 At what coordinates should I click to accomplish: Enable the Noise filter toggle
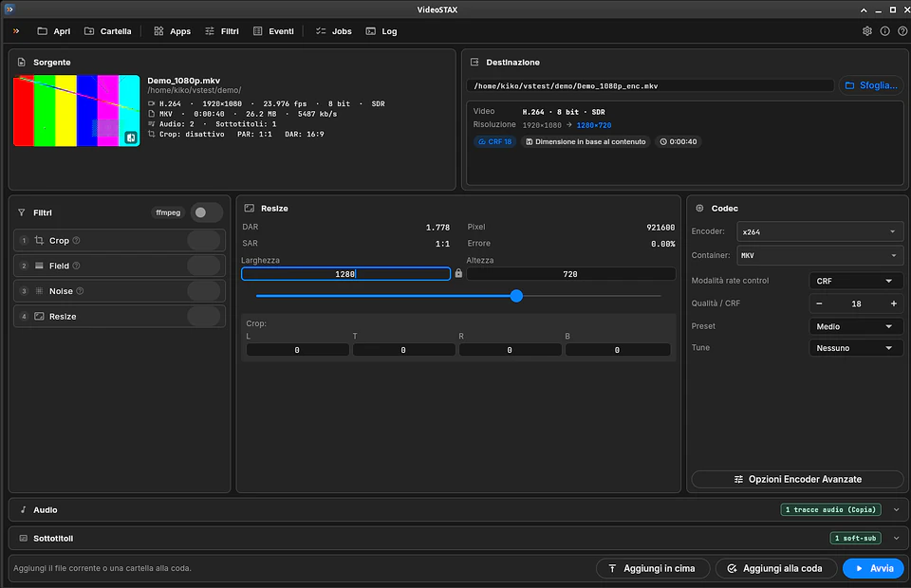point(204,291)
